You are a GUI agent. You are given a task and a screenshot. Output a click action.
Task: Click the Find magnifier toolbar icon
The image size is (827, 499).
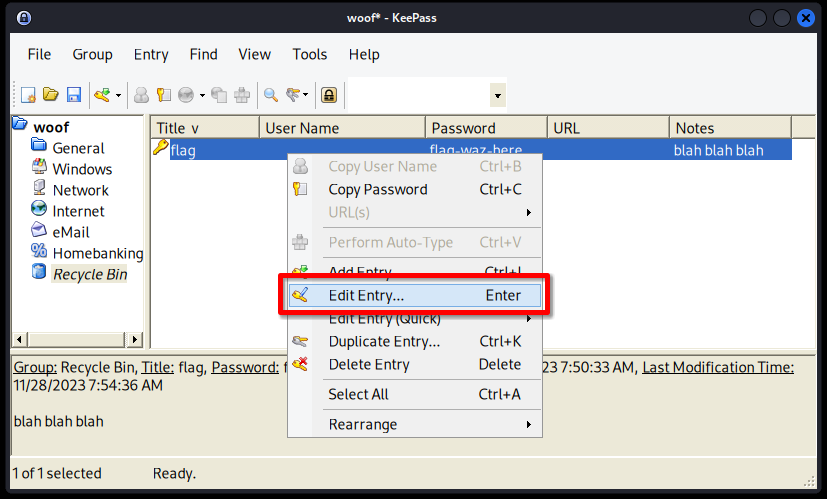click(x=271, y=95)
